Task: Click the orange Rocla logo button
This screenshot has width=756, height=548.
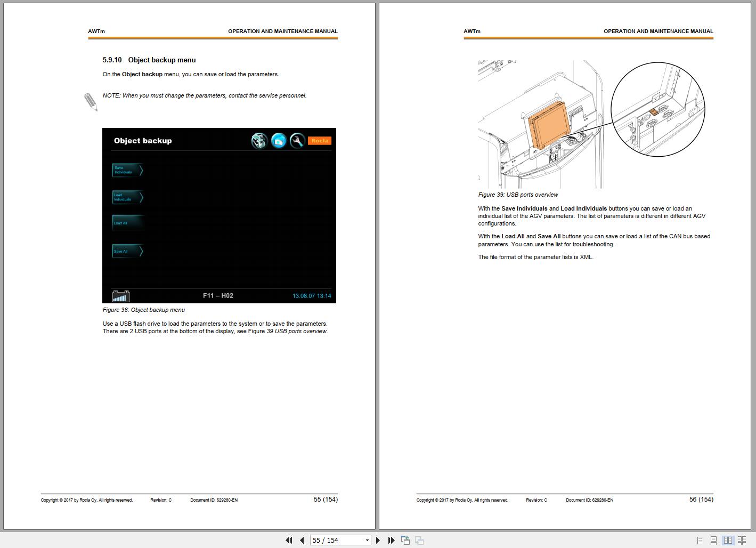Action: (320, 140)
